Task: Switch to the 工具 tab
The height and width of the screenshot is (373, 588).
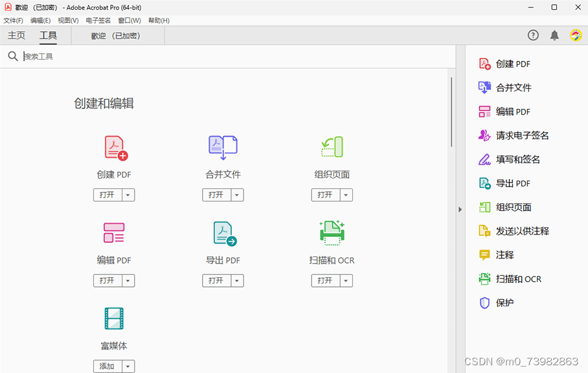Action: coord(49,36)
